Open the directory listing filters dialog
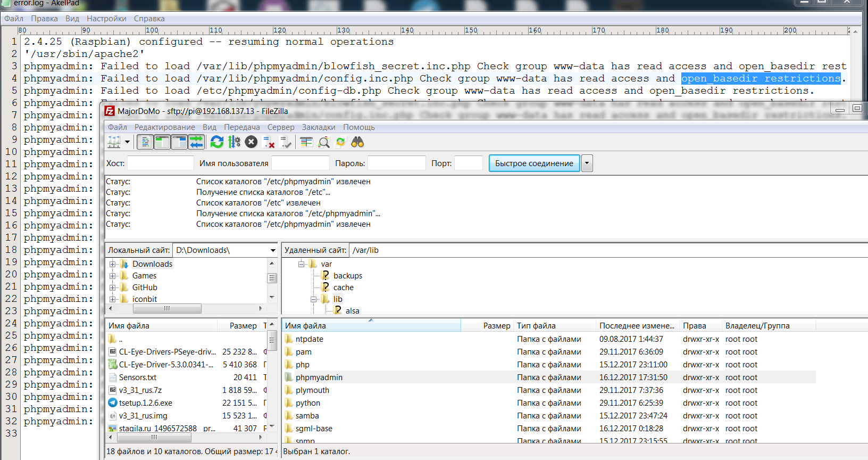The height and width of the screenshot is (460, 868). pos(306,142)
